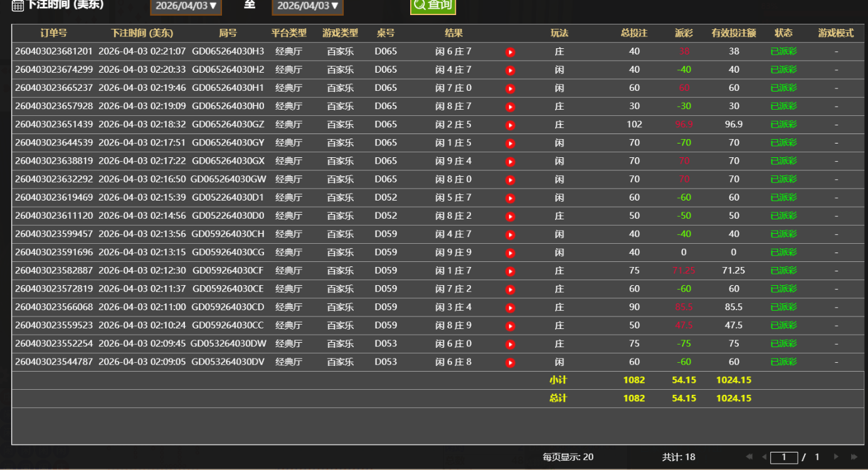Click the page number input box
The height and width of the screenshot is (470, 868).
(784, 457)
